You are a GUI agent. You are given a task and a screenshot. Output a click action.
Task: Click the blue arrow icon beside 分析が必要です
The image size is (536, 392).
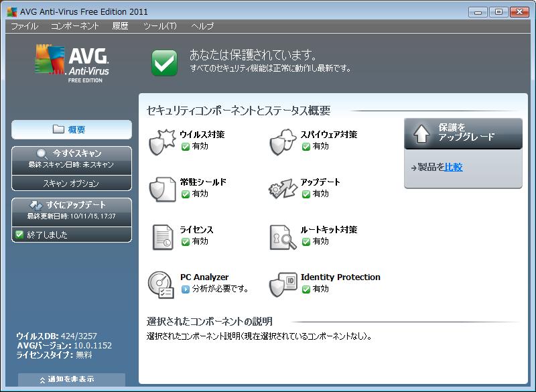185,289
